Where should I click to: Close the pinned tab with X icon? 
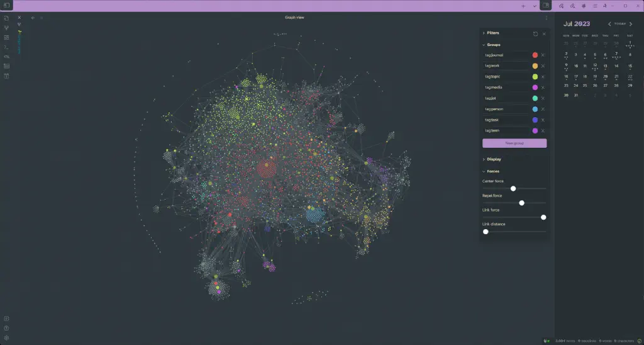pyautogui.click(x=19, y=18)
